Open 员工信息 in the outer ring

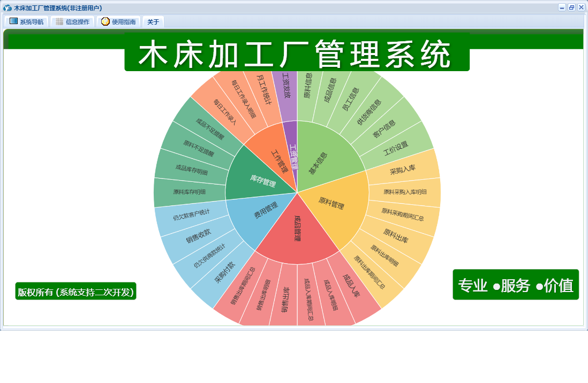coord(351,98)
